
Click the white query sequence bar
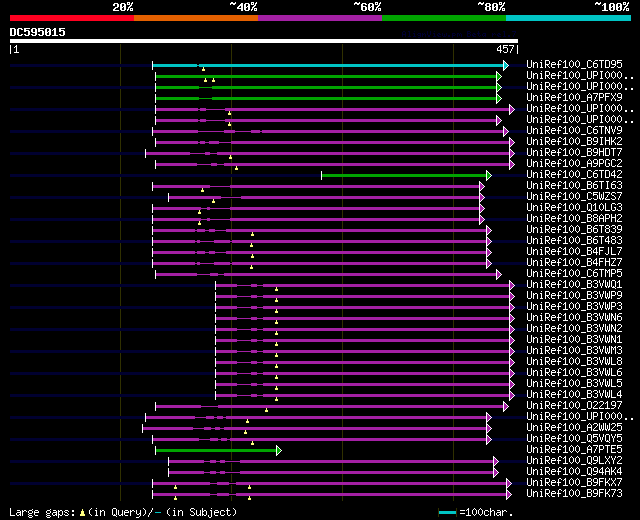[x=264, y=41]
